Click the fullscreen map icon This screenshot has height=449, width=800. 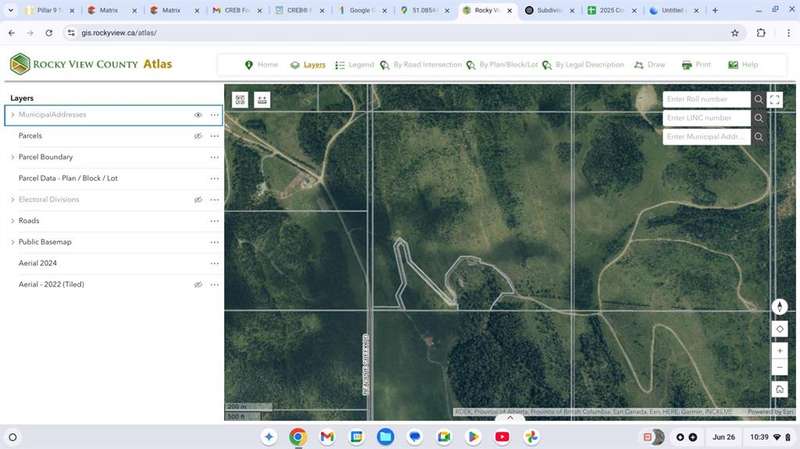(776, 100)
